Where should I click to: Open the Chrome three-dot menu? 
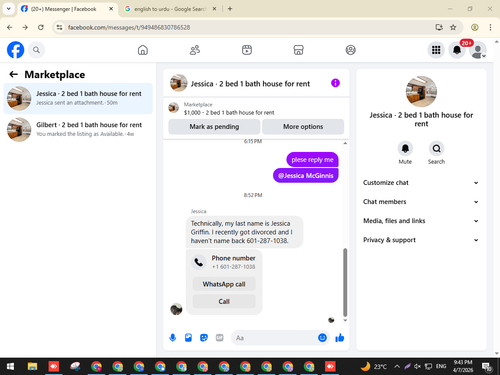(x=490, y=27)
